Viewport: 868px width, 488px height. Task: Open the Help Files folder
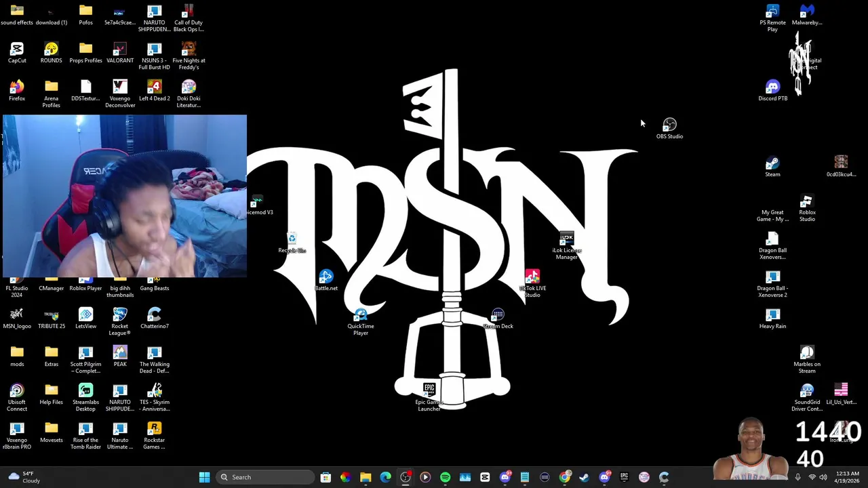tap(52, 394)
